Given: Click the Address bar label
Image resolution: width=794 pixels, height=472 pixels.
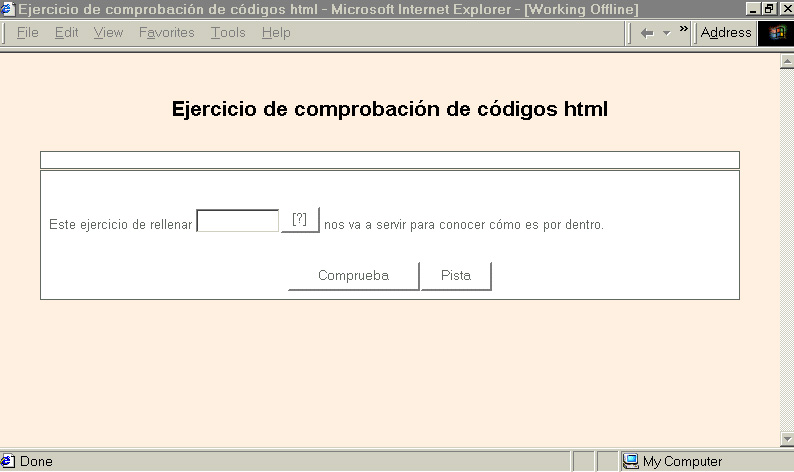Looking at the screenshot, I should pyautogui.click(x=726, y=33).
